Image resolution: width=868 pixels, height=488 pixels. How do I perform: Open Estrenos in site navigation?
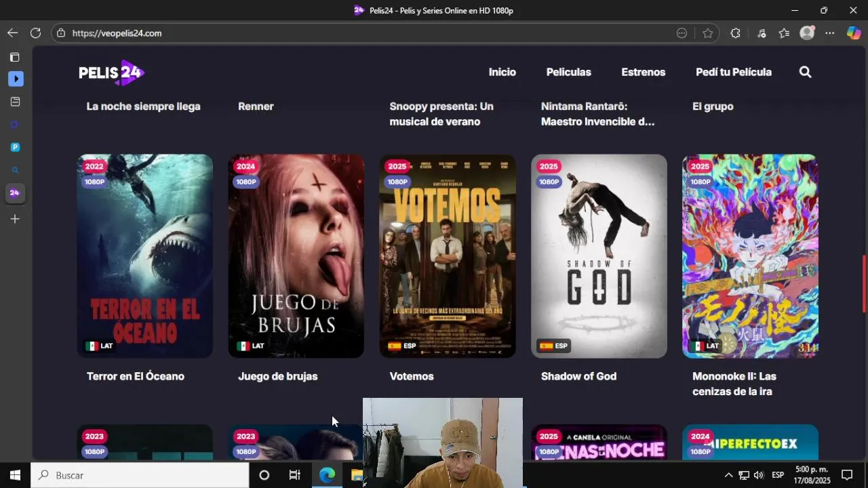click(x=644, y=72)
